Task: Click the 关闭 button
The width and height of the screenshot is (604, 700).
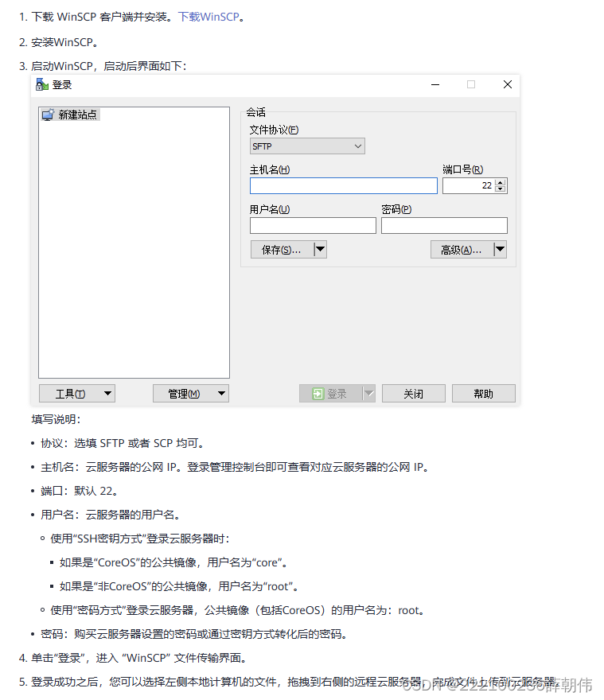Action: [414, 393]
